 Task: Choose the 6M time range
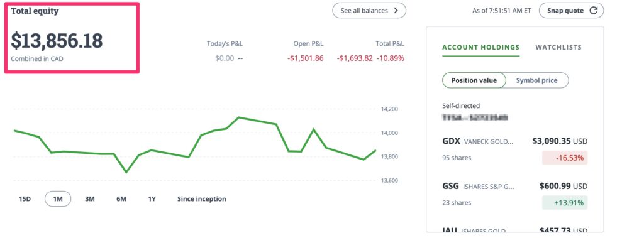(121, 199)
